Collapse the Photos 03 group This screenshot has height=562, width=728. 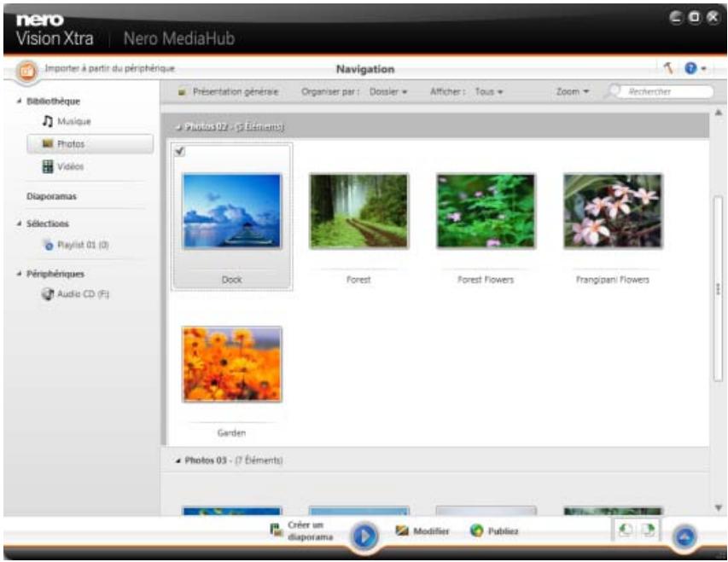point(178,461)
